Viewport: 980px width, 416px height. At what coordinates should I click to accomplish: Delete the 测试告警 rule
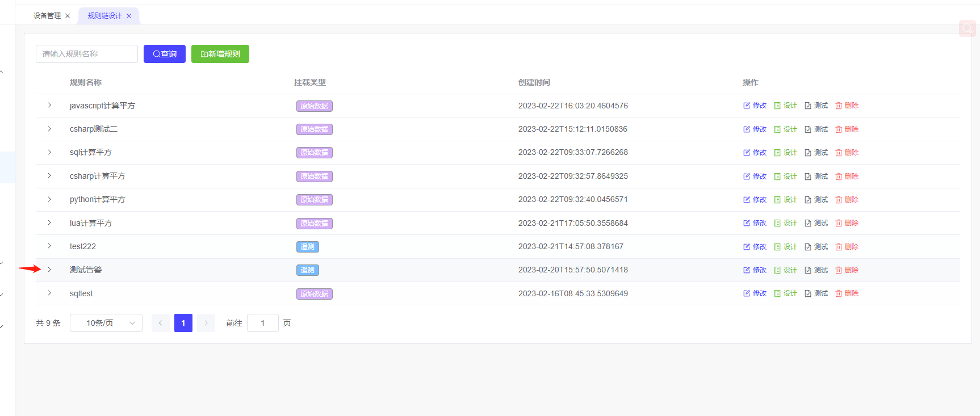click(847, 270)
